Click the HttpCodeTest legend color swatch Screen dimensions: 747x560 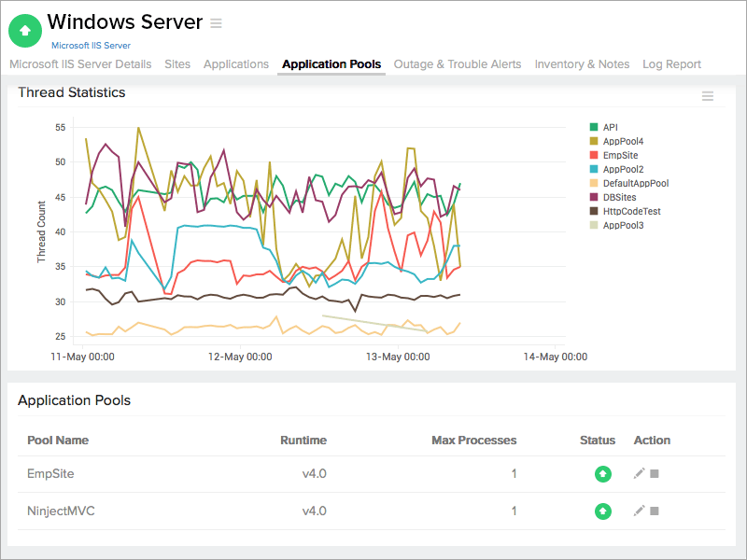click(594, 211)
